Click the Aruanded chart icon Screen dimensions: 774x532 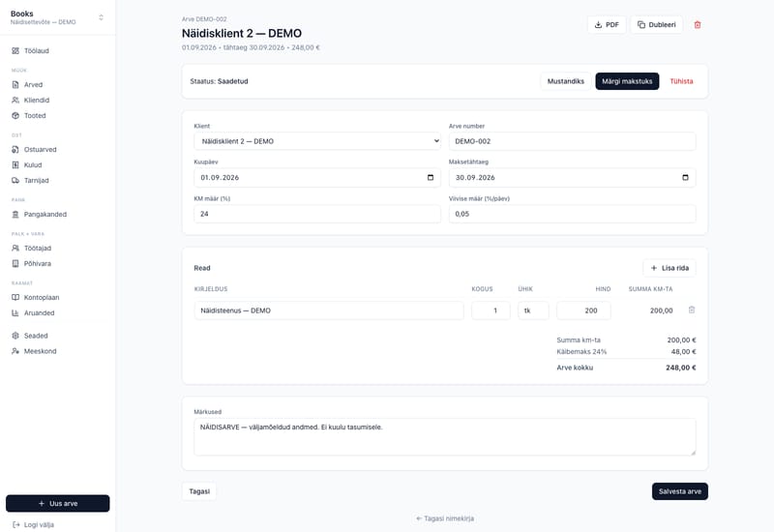pyautogui.click(x=15, y=312)
